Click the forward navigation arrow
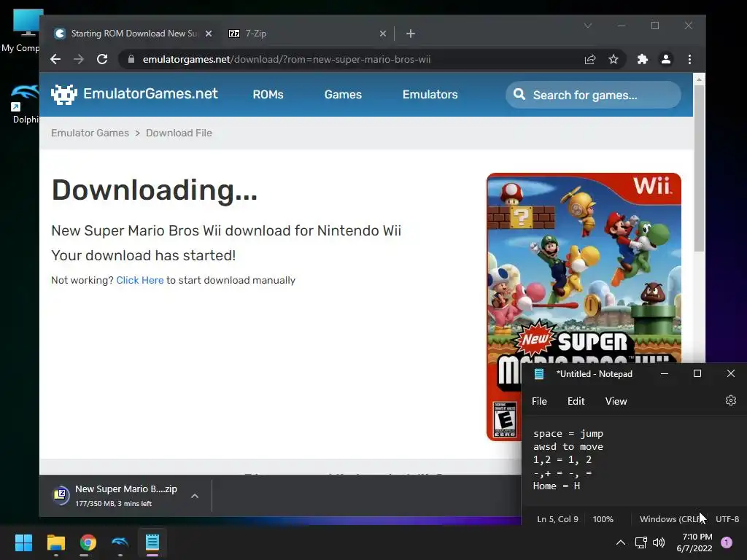747x560 pixels. [x=79, y=59]
